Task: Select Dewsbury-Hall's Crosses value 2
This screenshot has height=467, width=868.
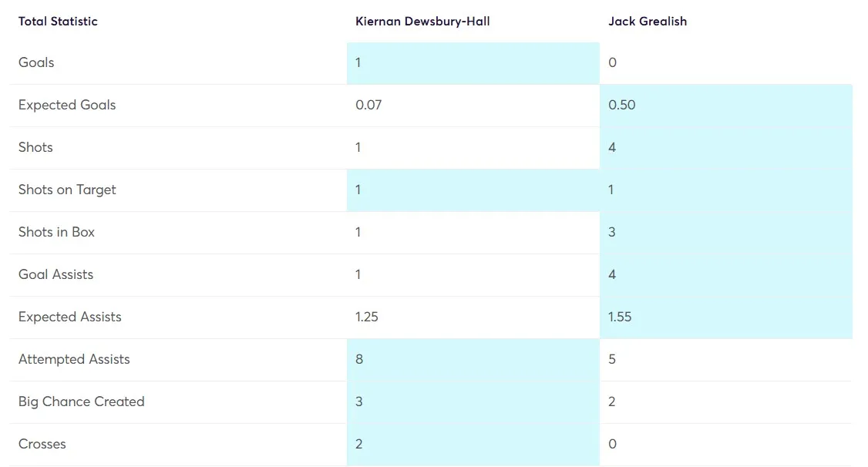Action: tap(358, 444)
